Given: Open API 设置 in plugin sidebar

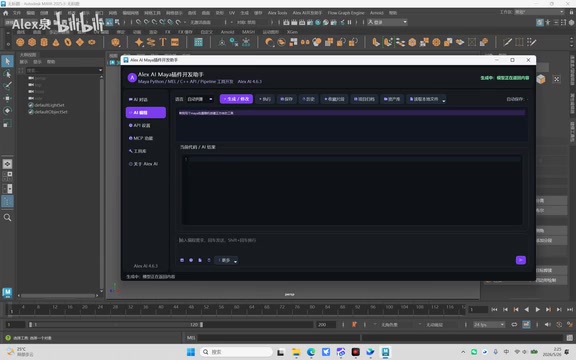Looking at the screenshot, I should coord(146,125).
